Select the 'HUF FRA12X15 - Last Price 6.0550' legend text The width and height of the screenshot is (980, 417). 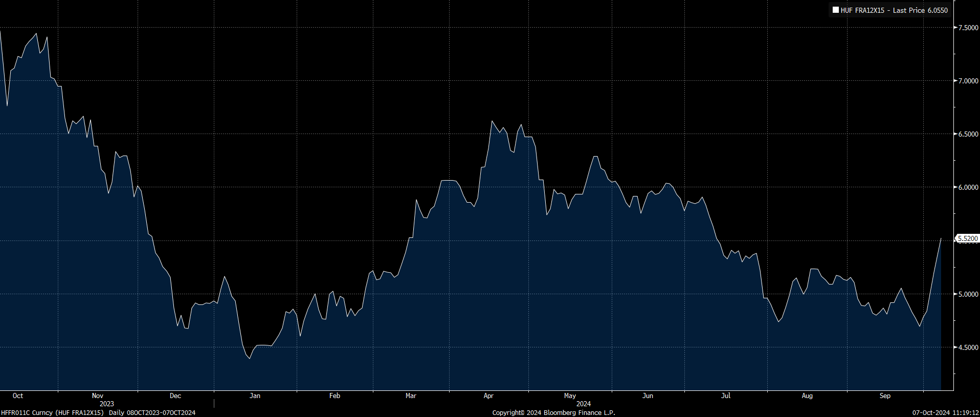click(x=894, y=10)
